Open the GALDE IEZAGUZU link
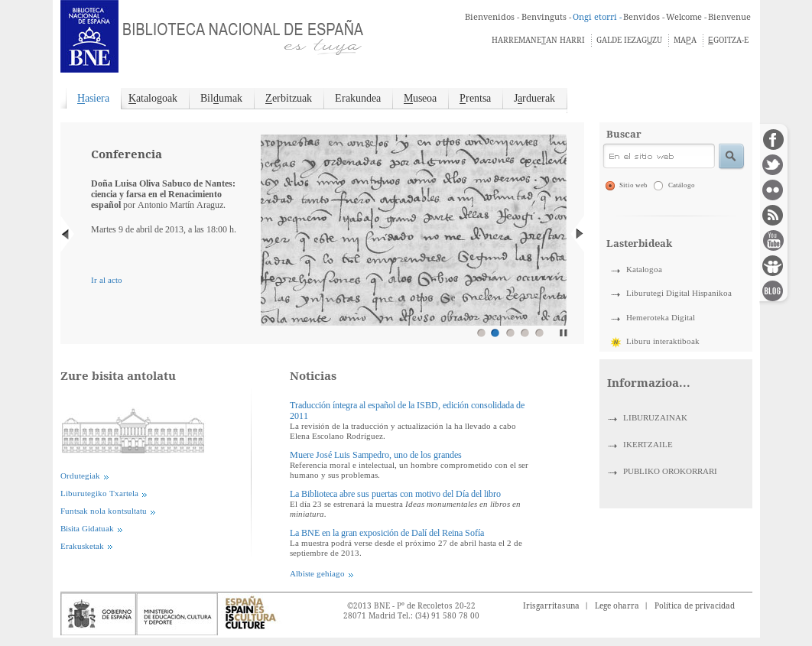Image resolution: width=812 pixels, height=646 pixels. (629, 40)
